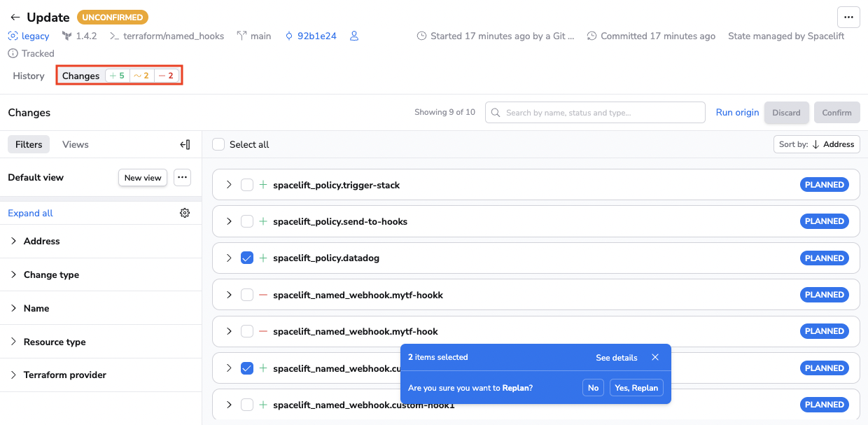Open the Sort by Address dropdown
The width and height of the screenshot is (868, 425).
pyautogui.click(x=816, y=144)
